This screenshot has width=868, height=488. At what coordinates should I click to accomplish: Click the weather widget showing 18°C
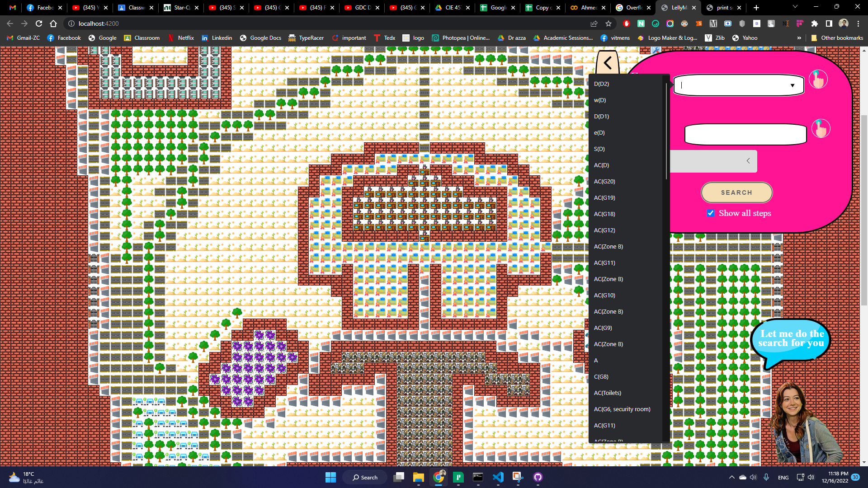(x=26, y=477)
